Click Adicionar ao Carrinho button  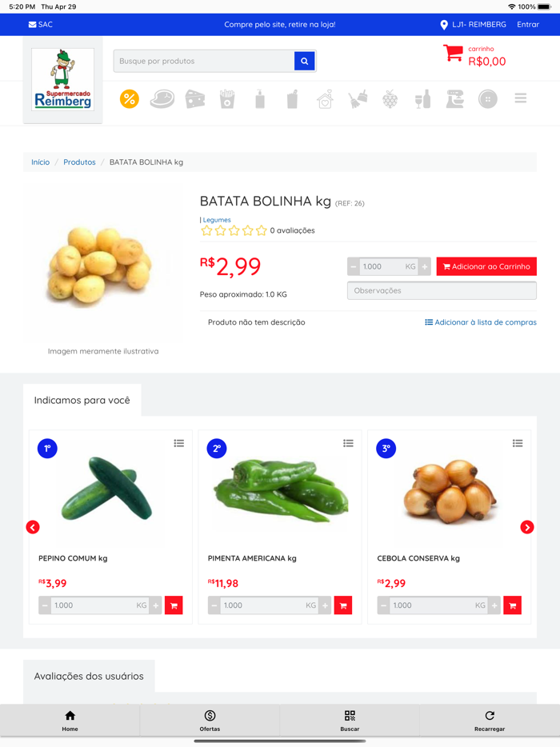(x=486, y=266)
